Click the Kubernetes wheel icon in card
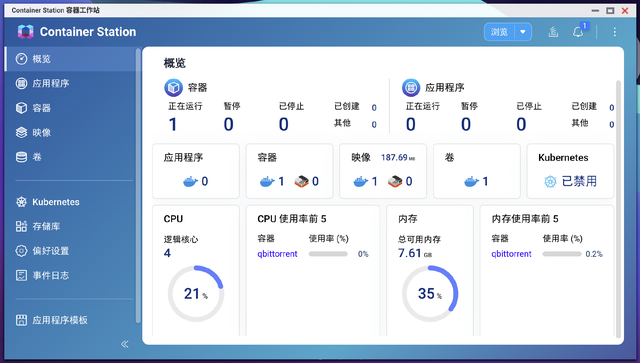Image resolution: width=640 pixels, height=363 pixels. tap(550, 181)
